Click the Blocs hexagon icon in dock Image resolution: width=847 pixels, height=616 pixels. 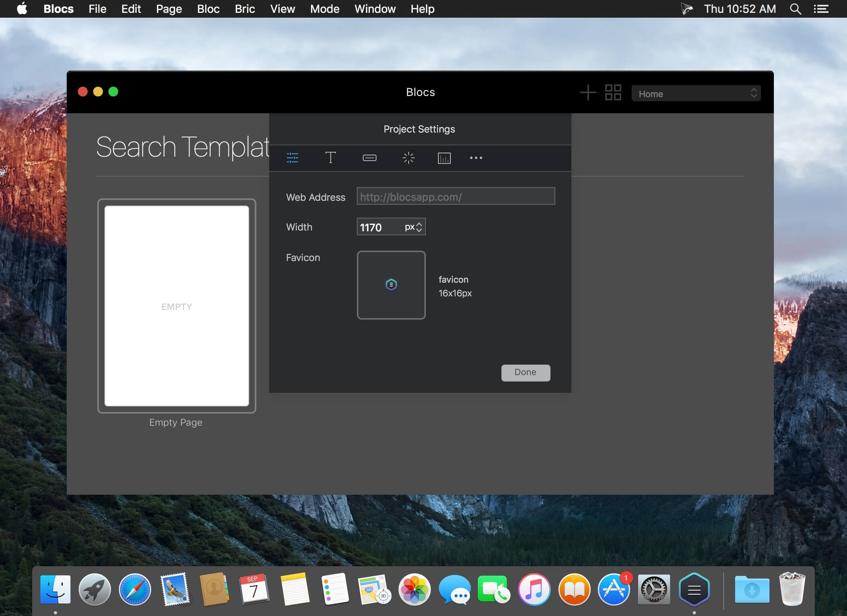coord(694,589)
